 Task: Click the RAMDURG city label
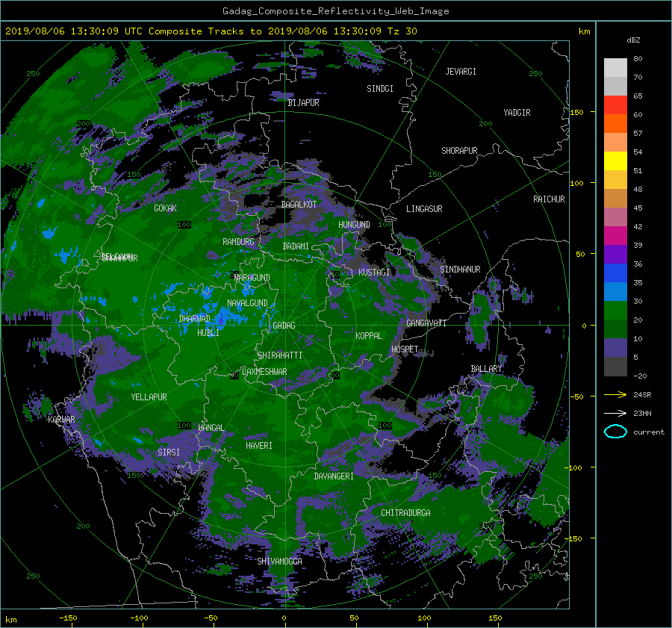pos(238,242)
